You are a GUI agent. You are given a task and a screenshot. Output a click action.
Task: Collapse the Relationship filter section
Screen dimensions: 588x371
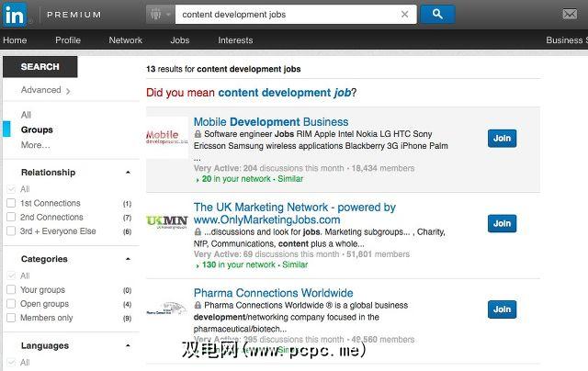128,173
